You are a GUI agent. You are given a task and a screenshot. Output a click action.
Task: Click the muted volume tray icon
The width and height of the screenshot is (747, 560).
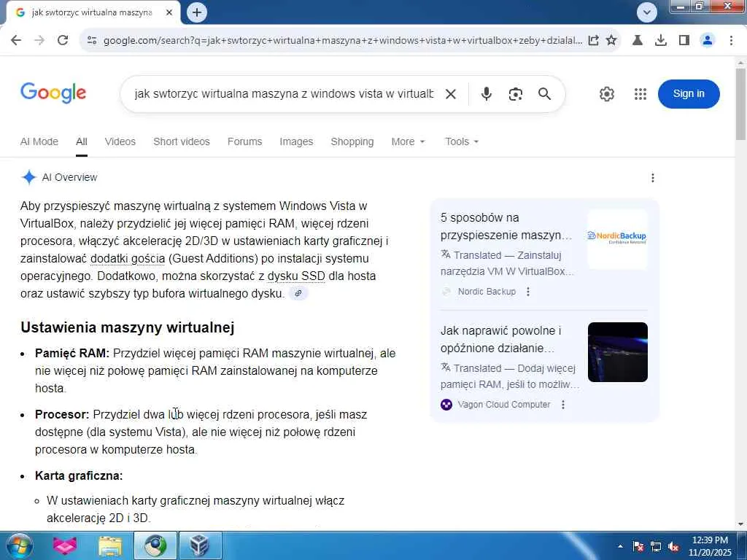tap(673, 546)
